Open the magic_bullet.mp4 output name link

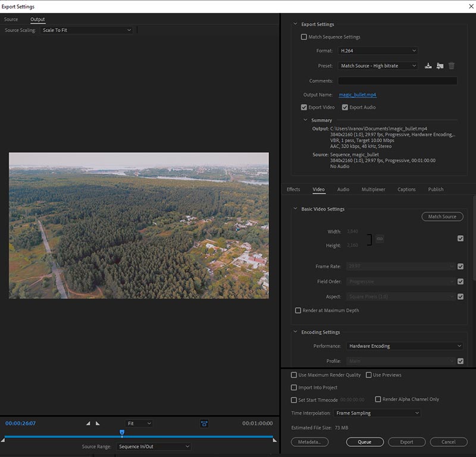[x=357, y=95]
